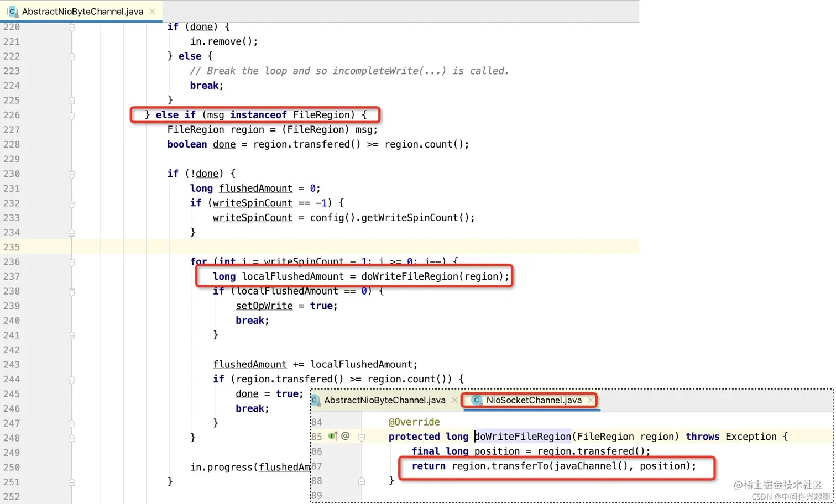Collapse the if (!done) block at line 230

[72, 174]
